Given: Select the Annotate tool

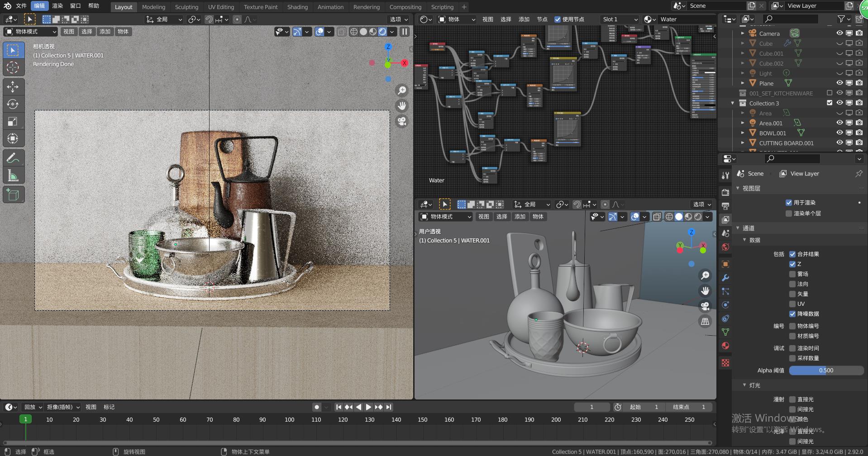Looking at the screenshot, I should pyautogui.click(x=14, y=157).
